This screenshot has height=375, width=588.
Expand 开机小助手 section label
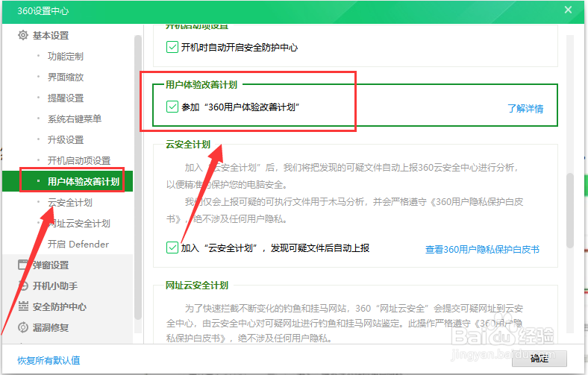click(x=55, y=286)
